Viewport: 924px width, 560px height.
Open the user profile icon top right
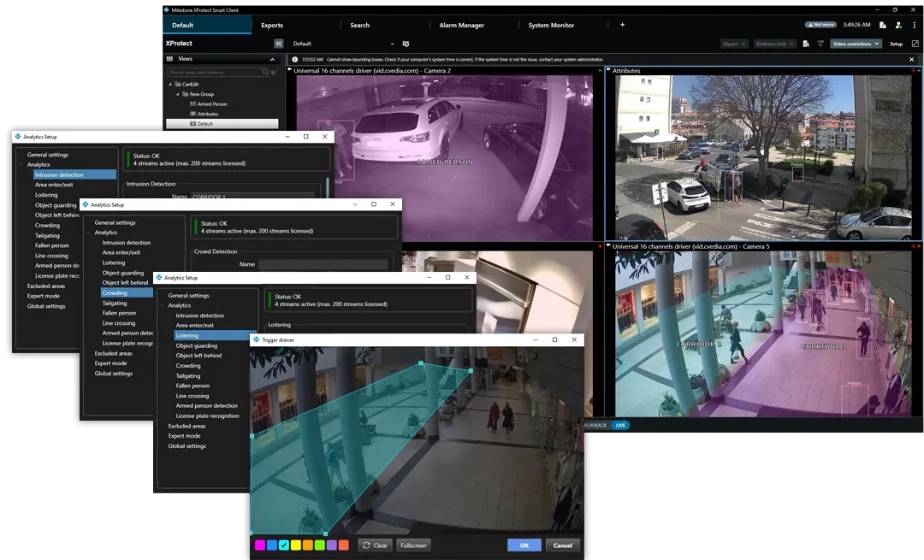tap(897, 25)
